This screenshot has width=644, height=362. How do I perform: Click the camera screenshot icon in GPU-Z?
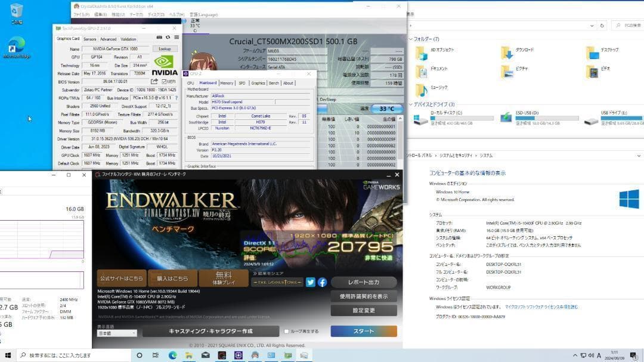point(160,36)
